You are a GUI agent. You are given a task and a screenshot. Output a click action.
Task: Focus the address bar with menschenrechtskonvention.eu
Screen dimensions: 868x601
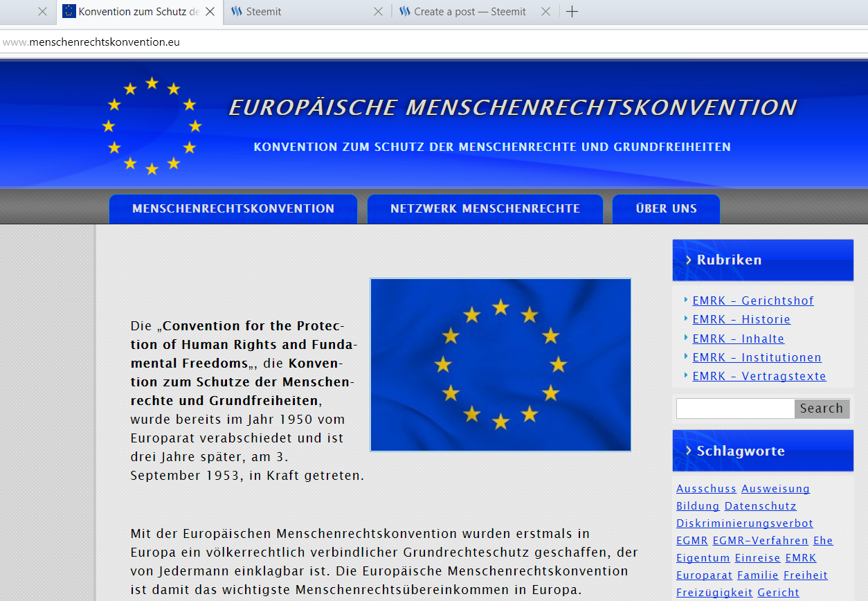[x=434, y=42]
